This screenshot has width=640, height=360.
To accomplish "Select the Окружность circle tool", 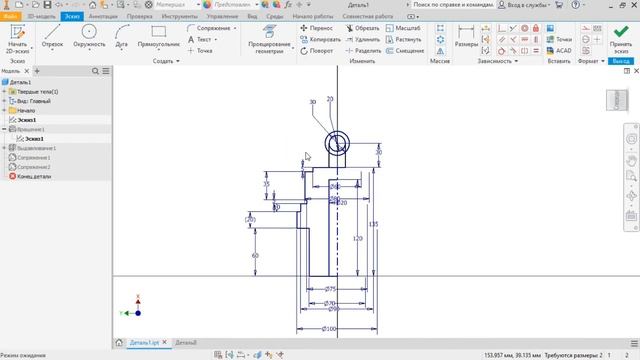I will pos(89,37).
